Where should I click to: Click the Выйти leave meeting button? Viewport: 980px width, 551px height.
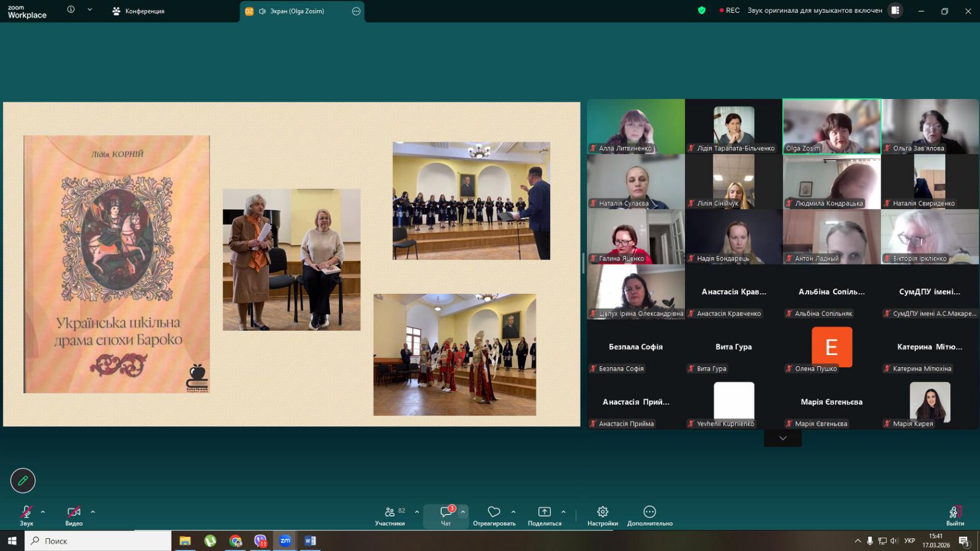point(954,515)
